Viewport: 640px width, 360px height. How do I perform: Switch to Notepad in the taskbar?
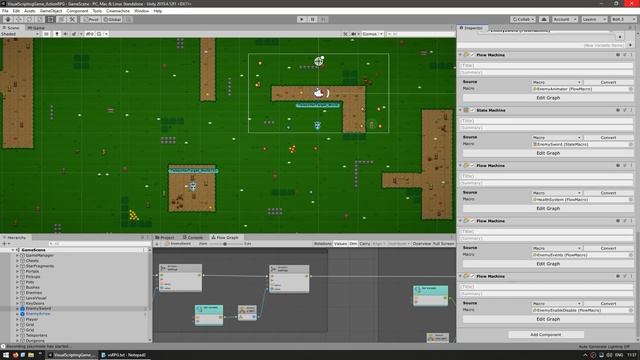(x=124, y=355)
